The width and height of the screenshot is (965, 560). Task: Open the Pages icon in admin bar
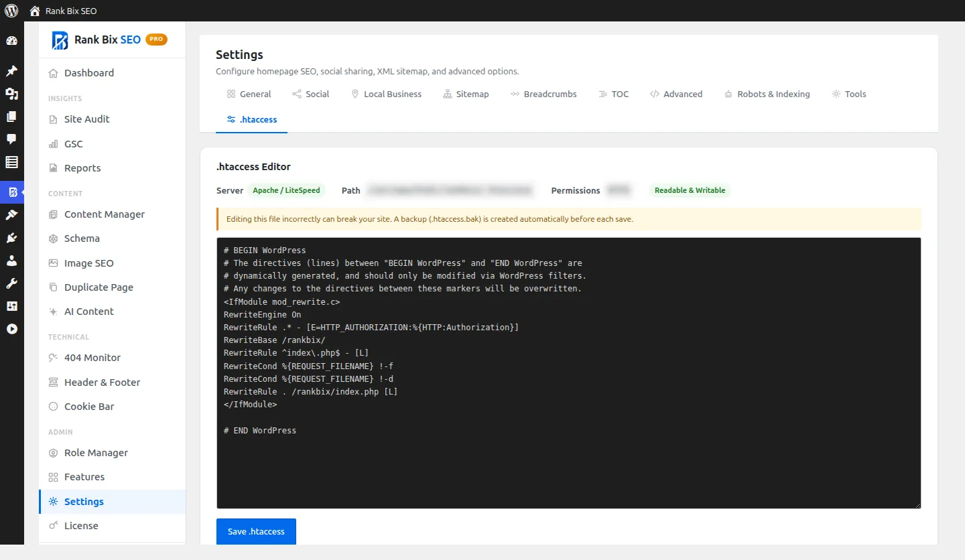click(11, 117)
